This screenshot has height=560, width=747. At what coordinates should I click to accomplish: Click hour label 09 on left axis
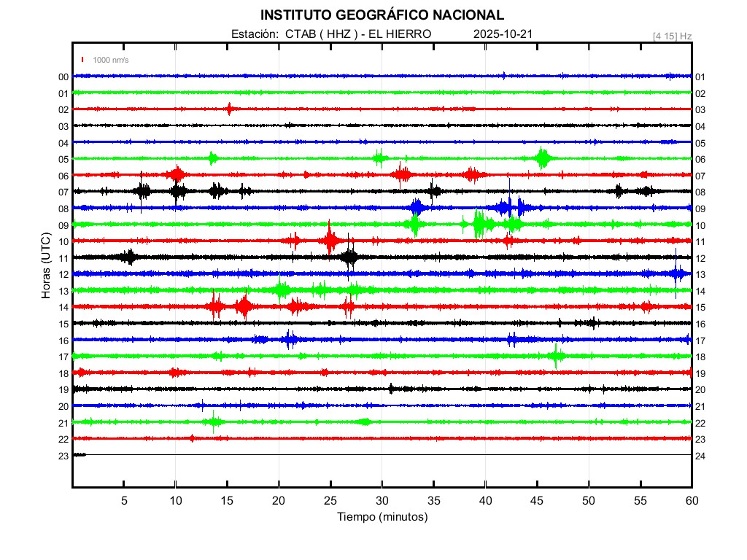pos(63,225)
